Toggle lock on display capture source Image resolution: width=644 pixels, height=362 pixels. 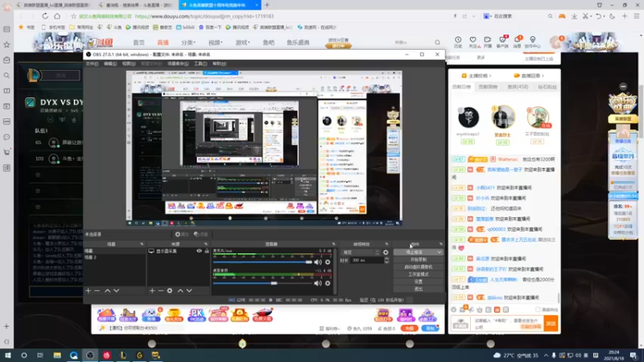[207, 251]
